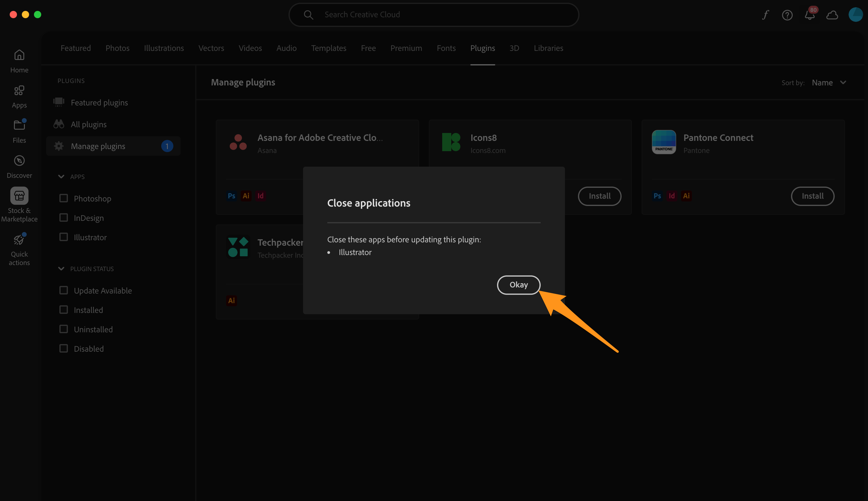868x501 pixels.
Task: Switch to the Photos tab
Action: coord(117,48)
